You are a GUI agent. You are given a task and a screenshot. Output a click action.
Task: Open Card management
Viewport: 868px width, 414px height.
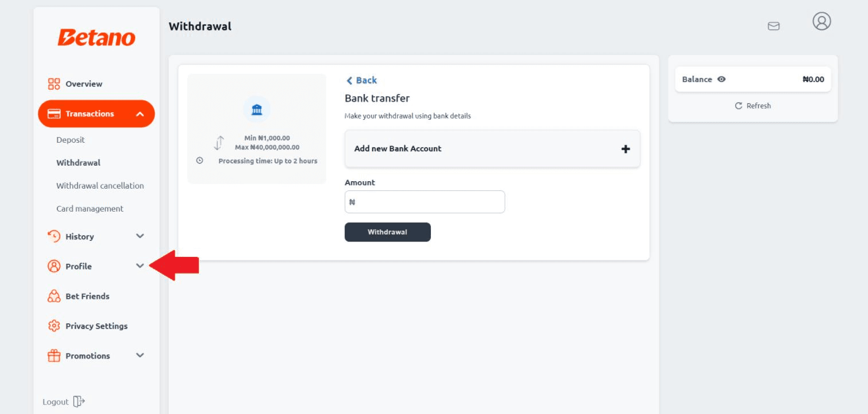click(x=89, y=209)
